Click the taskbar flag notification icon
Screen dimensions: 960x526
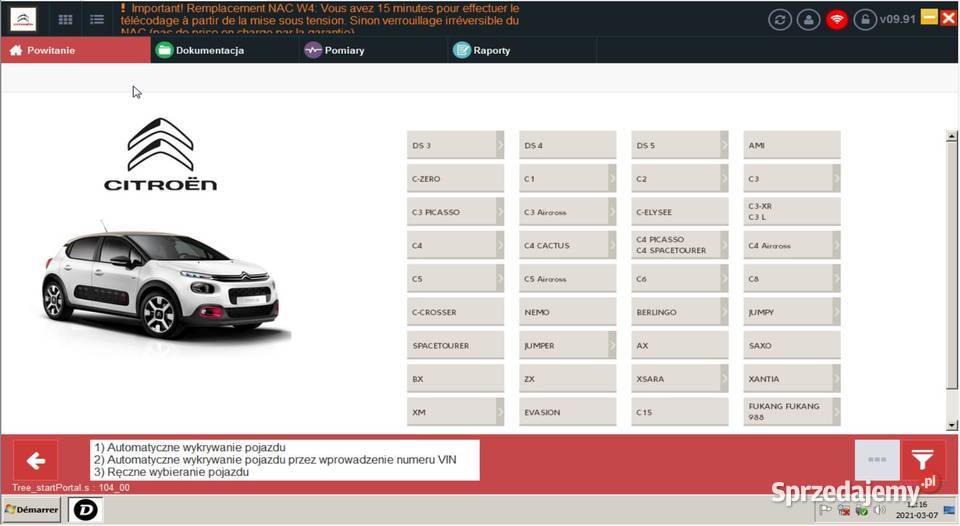tap(825, 509)
